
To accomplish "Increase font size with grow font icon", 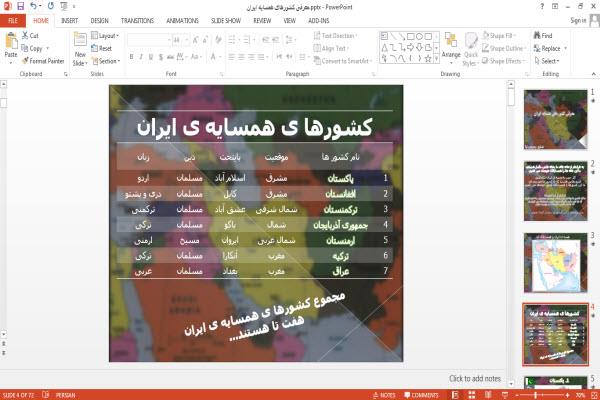I will [196, 40].
